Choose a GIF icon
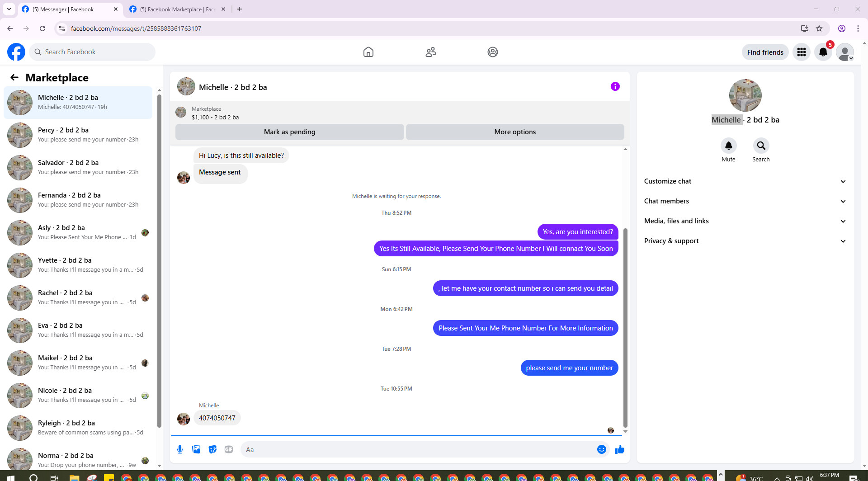Image resolution: width=868 pixels, height=481 pixels. (x=229, y=449)
